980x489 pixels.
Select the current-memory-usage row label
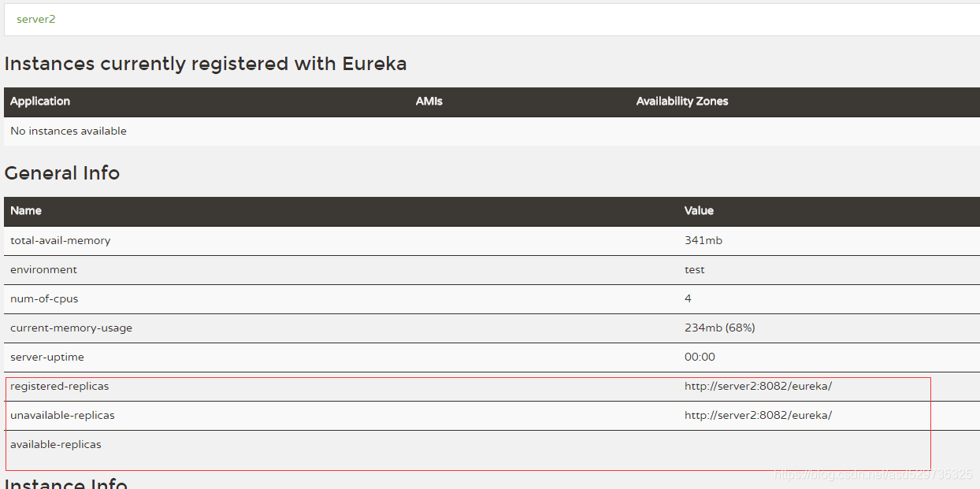coord(71,328)
